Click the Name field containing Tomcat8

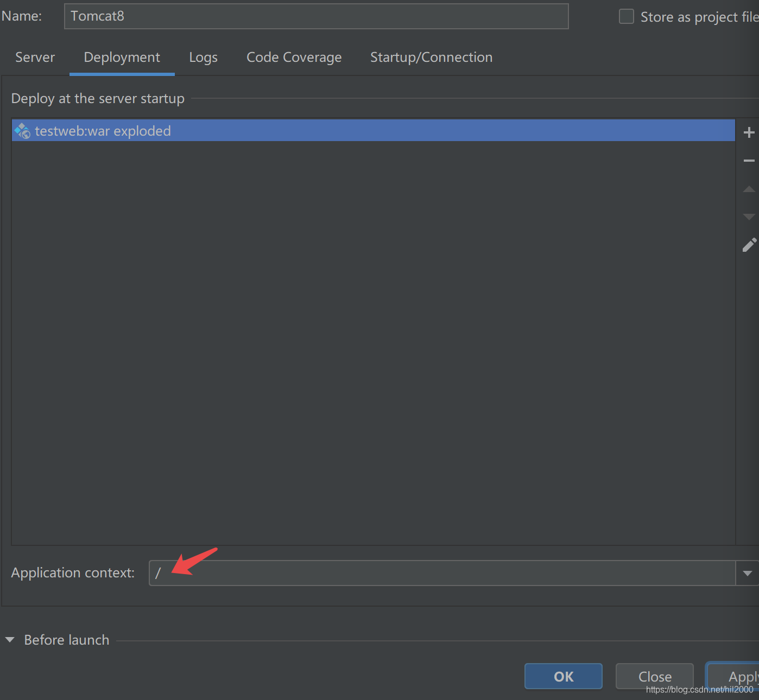tap(317, 16)
